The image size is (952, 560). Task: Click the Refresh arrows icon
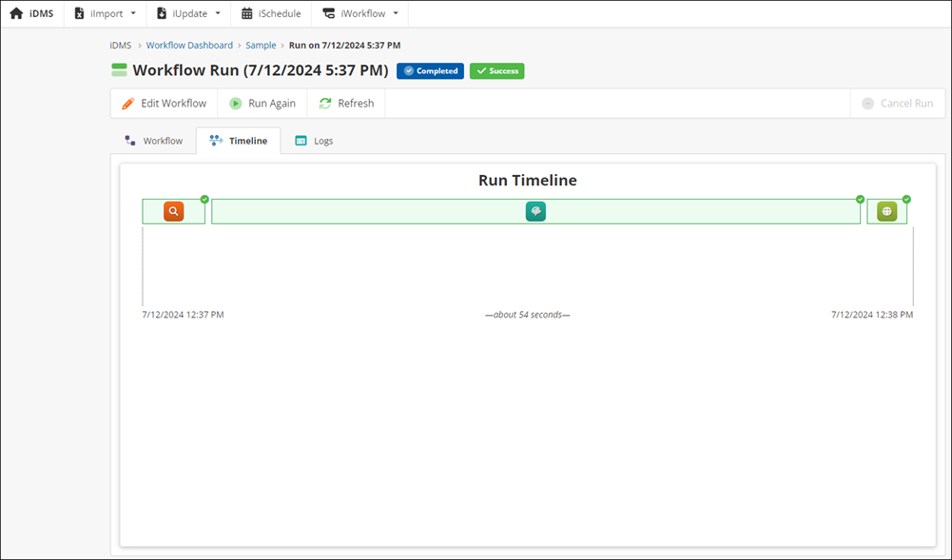(x=325, y=104)
